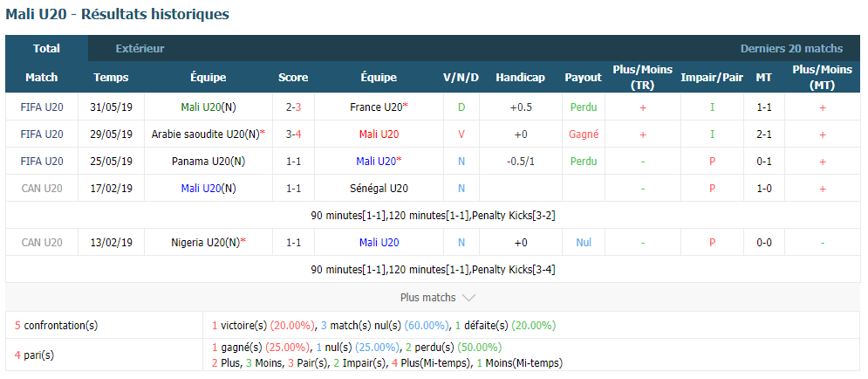Click the V result for Arabie saoudite match
This screenshot has width=868, height=379.
click(x=461, y=134)
